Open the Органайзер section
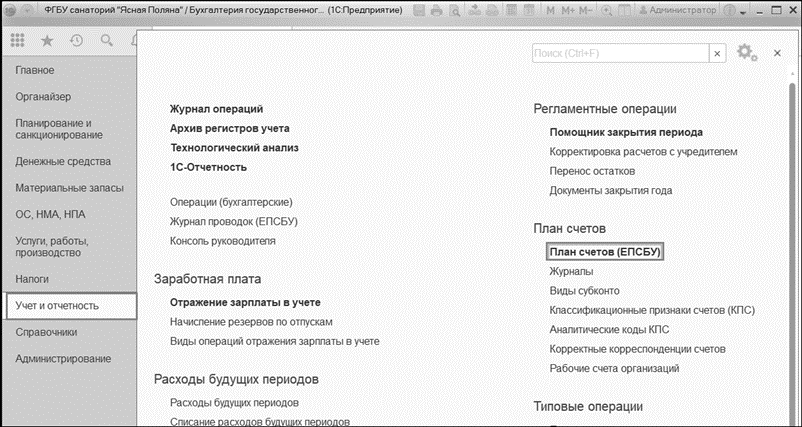This screenshot has width=802, height=427. (x=43, y=97)
